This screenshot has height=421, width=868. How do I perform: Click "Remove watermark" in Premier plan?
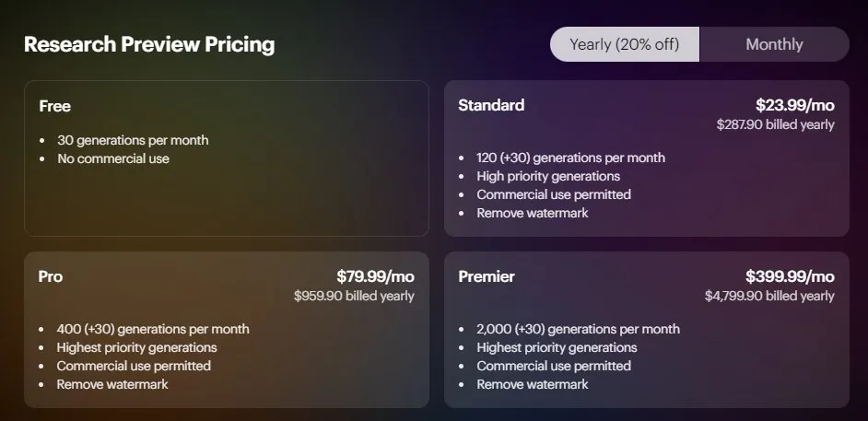[533, 384]
